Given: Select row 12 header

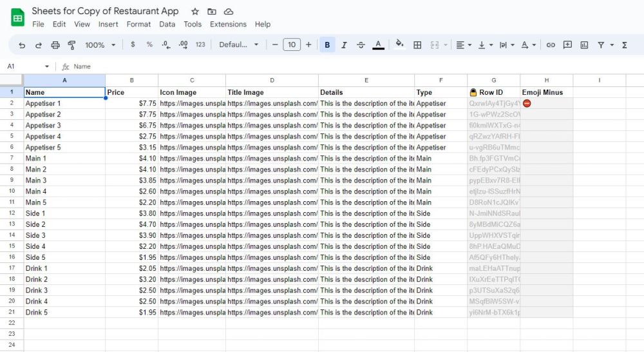Looking at the screenshot, I should 12,213.
